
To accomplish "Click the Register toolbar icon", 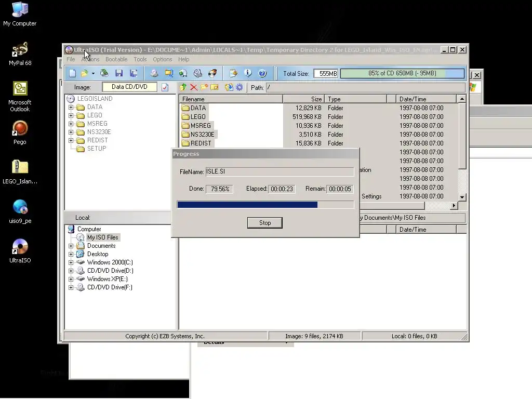I will click(233, 73).
